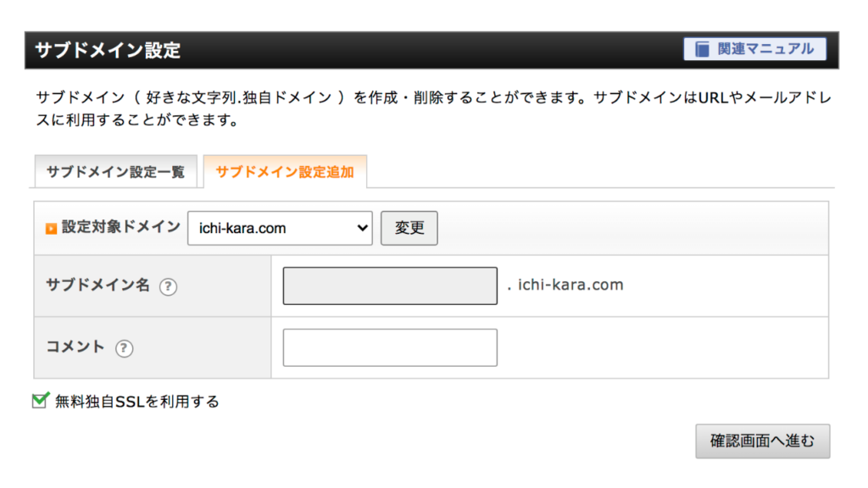Click the 設定対象ドメイン label text
This screenshot has width=868, height=488.
click(x=120, y=227)
